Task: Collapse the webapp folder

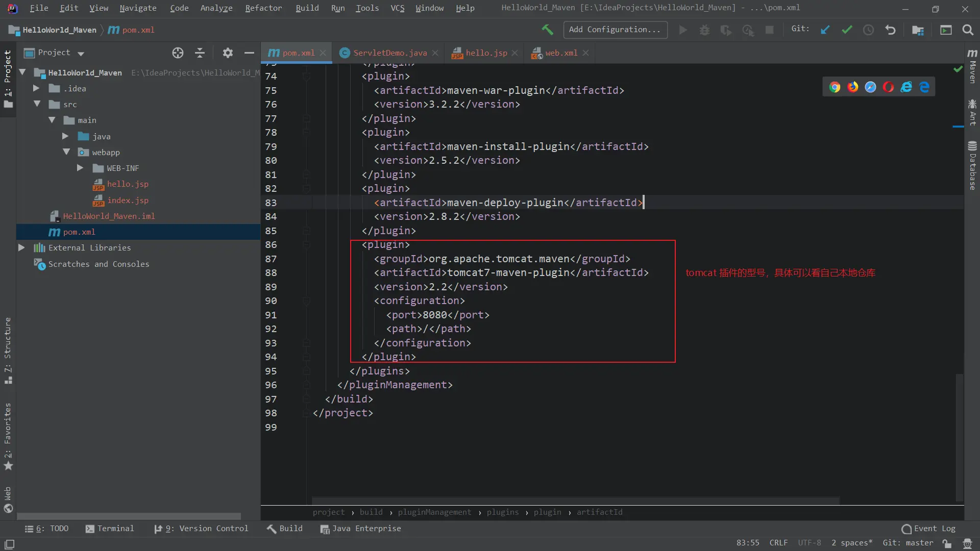Action: tap(66, 152)
